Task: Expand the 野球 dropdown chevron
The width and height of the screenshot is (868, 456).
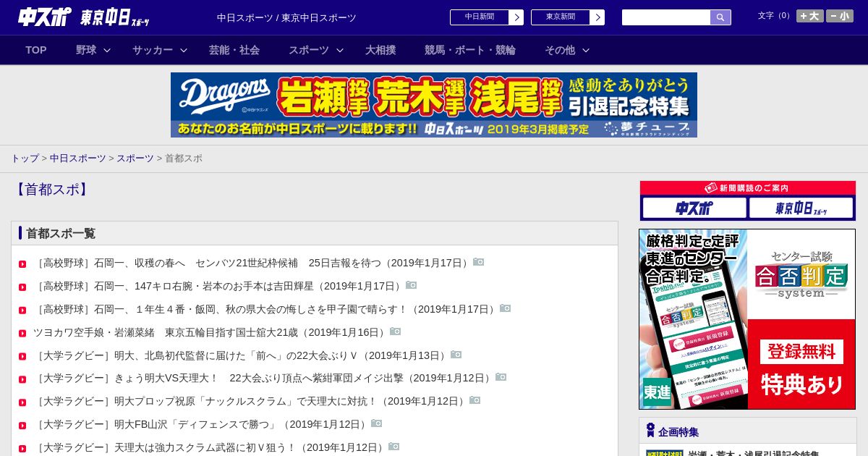Action: point(107,50)
